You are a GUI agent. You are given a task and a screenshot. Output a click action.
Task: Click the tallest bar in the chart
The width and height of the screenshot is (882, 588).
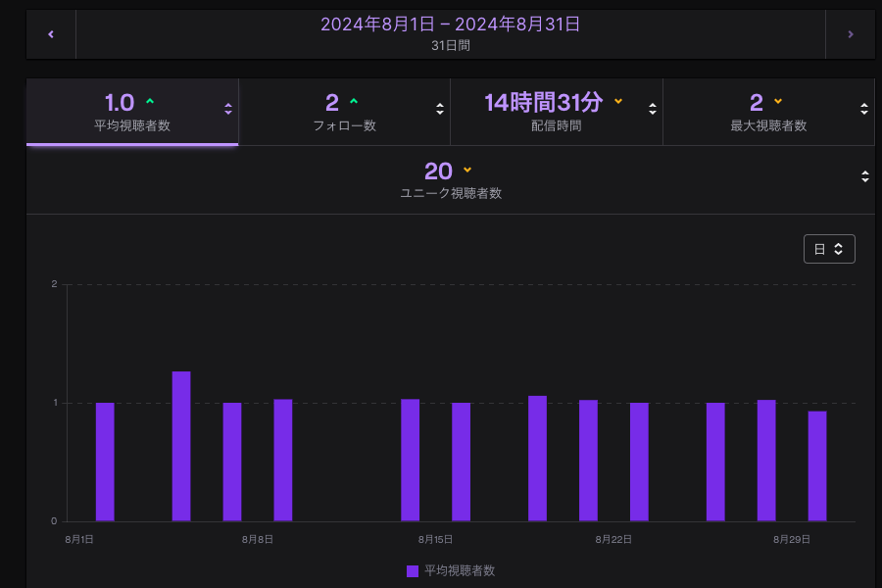coord(181,446)
